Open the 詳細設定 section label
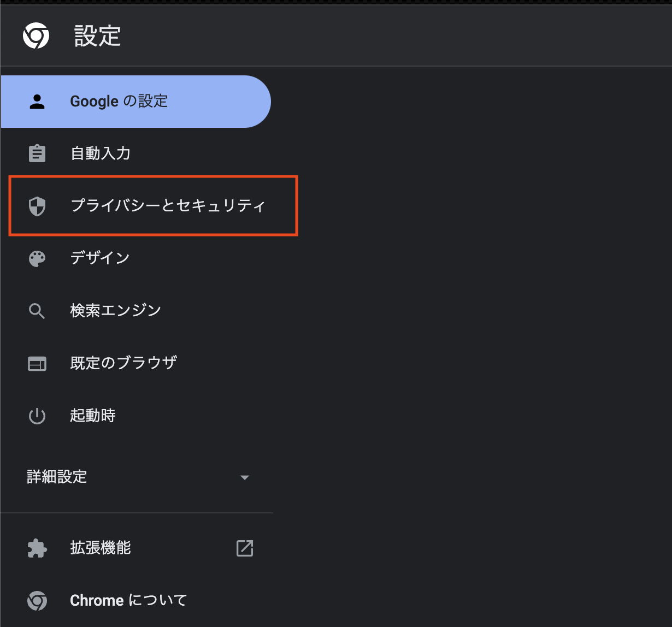This screenshot has width=672, height=627. click(x=57, y=477)
